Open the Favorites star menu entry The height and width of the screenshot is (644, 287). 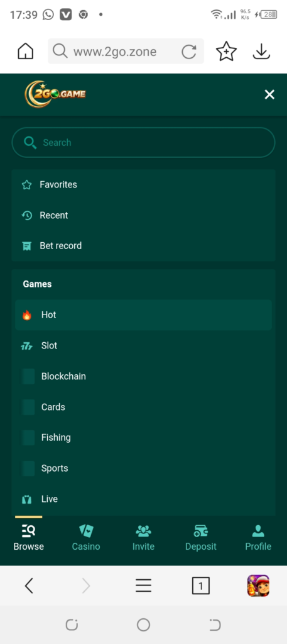pos(143,185)
